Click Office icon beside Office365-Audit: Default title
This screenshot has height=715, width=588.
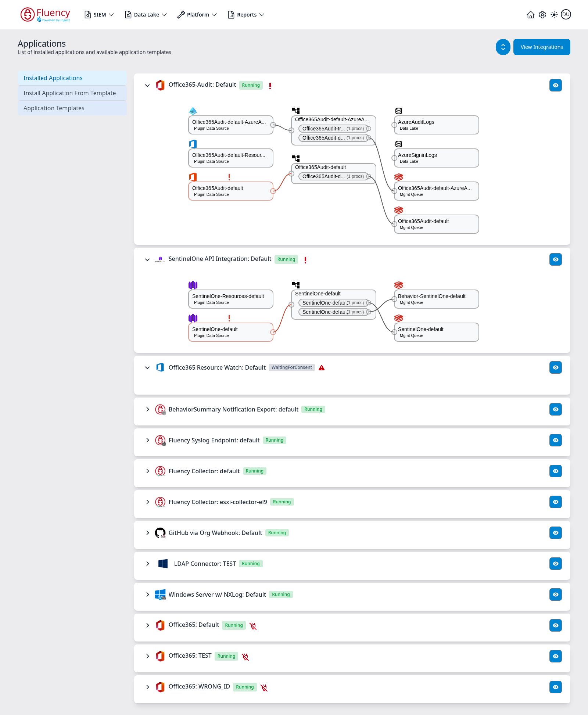pyautogui.click(x=160, y=85)
